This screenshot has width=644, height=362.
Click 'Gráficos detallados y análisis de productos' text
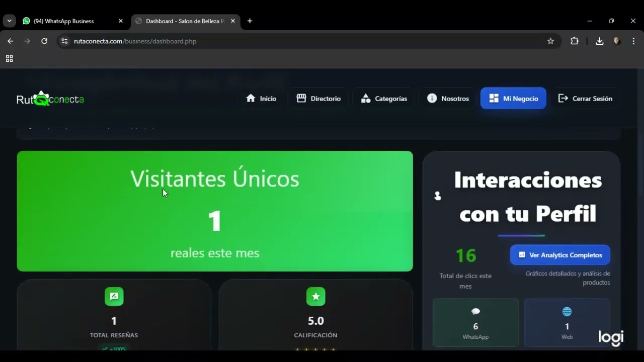point(568,278)
